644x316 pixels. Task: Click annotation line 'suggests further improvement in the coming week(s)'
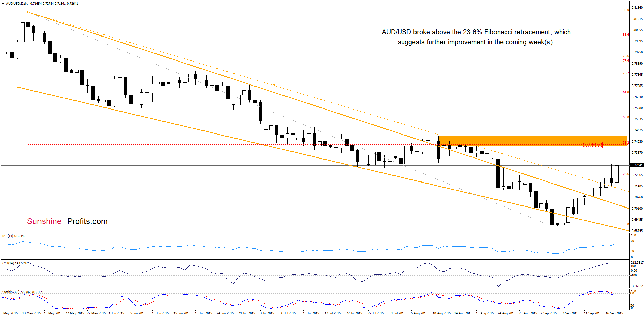pos(476,42)
